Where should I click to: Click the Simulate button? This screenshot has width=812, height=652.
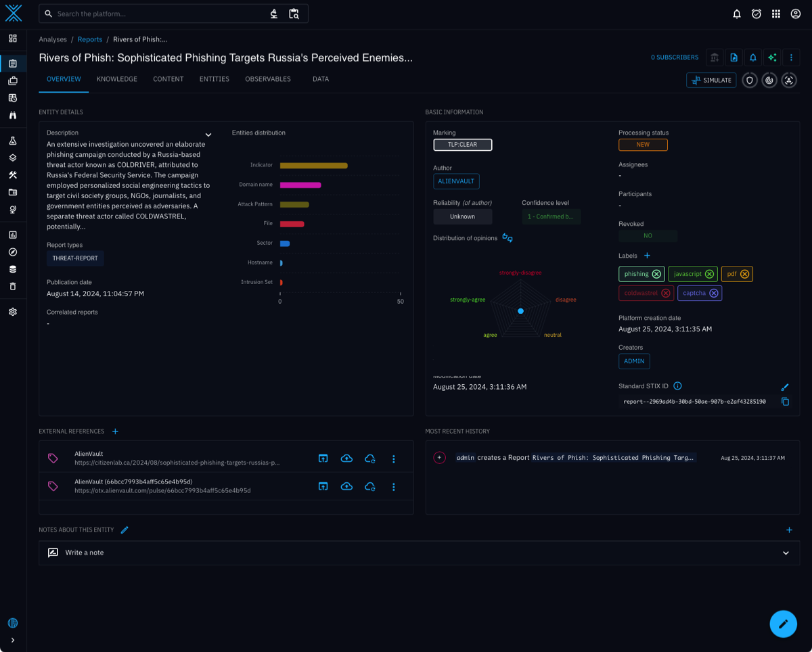coord(711,80)
